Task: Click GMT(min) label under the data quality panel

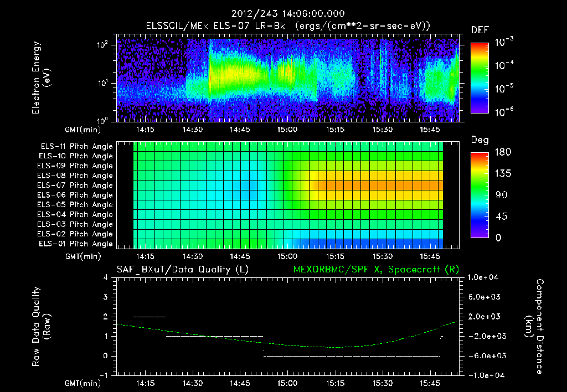Action: [x=83, y=383]
